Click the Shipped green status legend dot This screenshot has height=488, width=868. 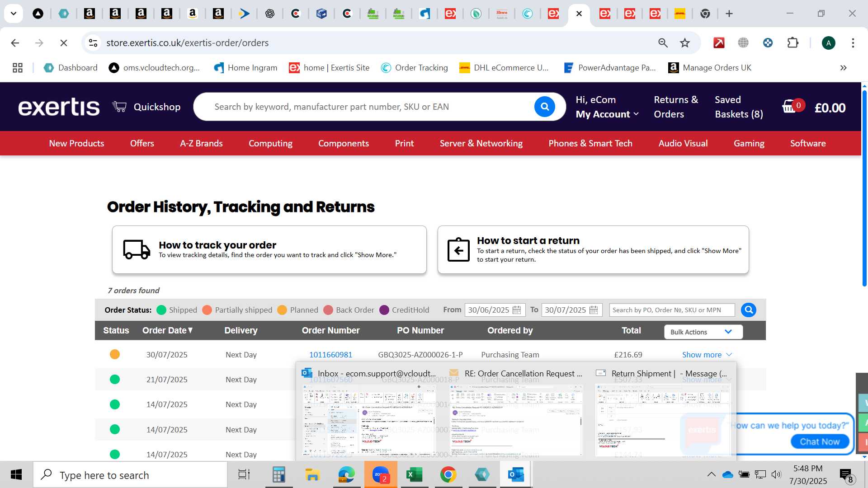[161, 310]
